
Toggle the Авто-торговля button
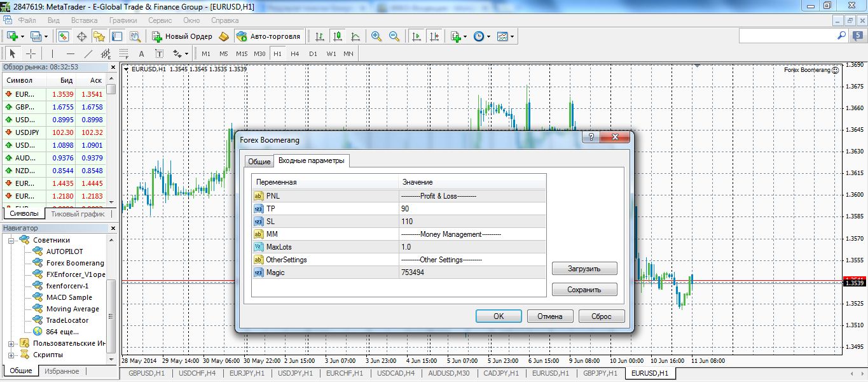tap(268, 36)
